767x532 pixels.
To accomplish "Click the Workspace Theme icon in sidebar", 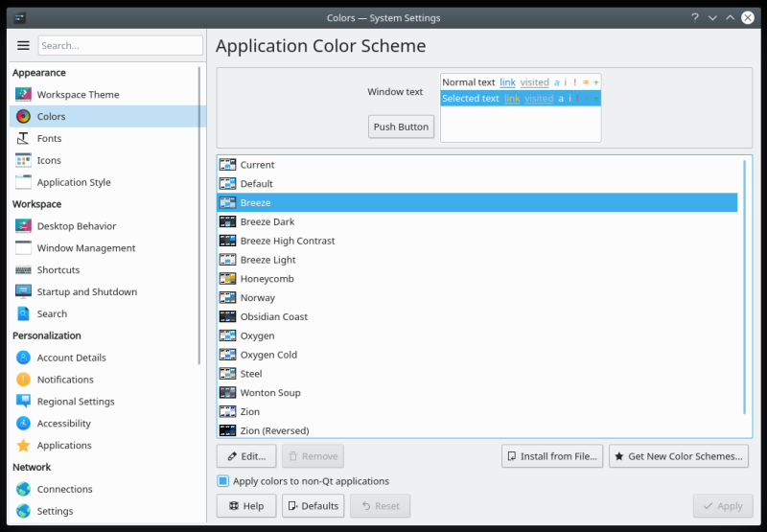I will tap(23, 95).
